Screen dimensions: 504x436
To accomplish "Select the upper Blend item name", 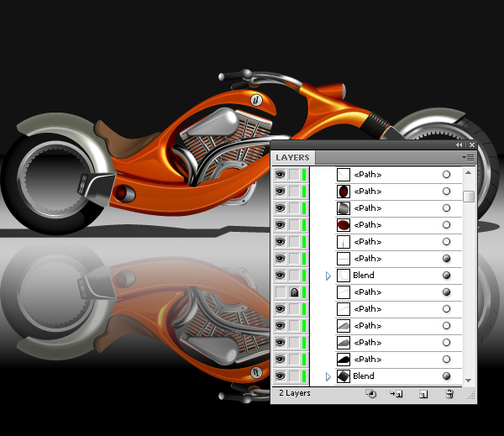I will point(364,276).
